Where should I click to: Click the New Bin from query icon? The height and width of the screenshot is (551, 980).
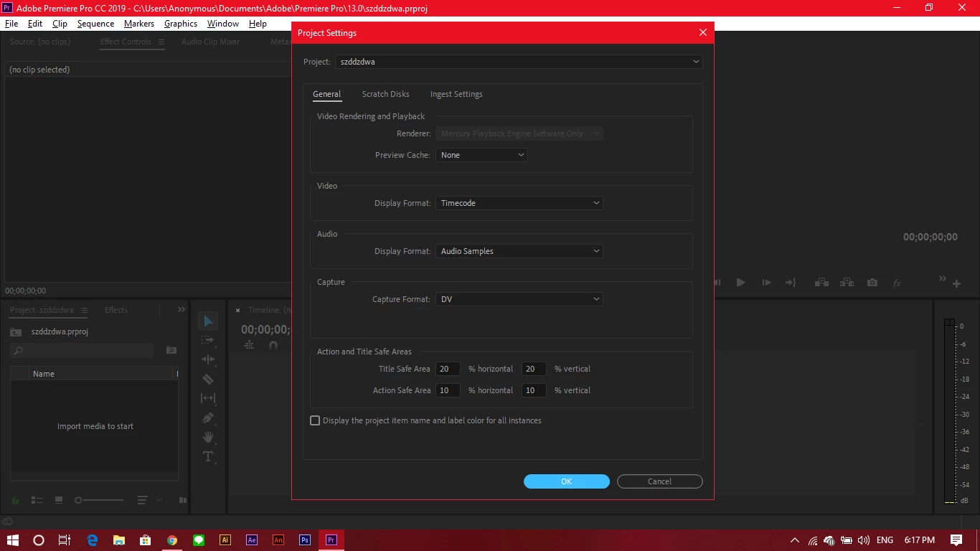pos(171,350)
